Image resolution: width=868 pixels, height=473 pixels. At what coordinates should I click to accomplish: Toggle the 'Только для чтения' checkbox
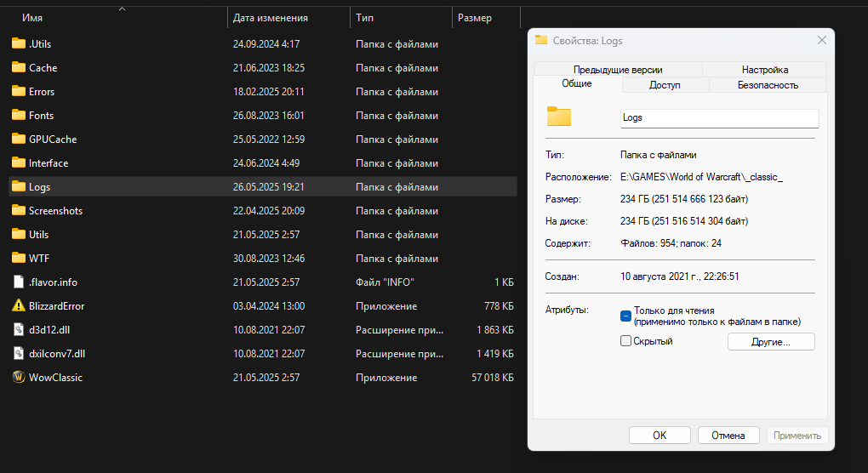625,316
